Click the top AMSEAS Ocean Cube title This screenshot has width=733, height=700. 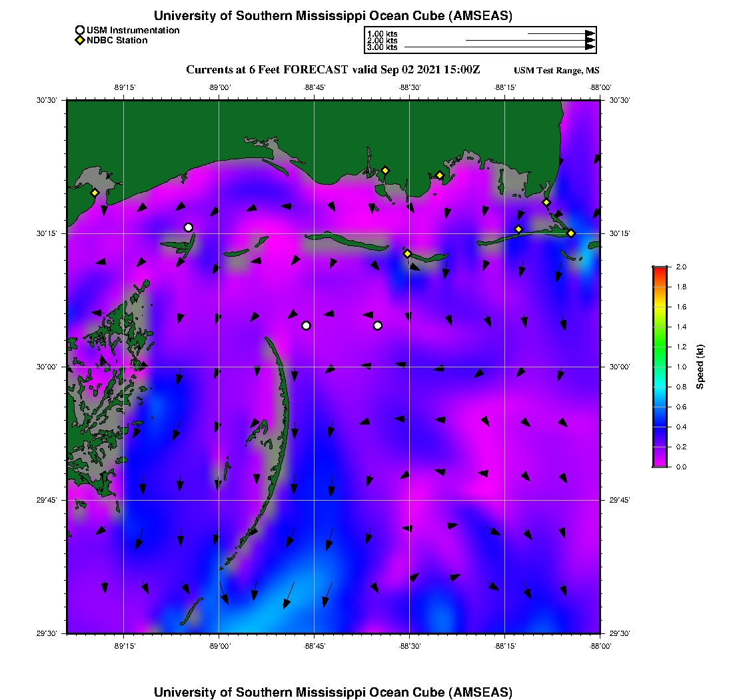coord(333,15)
